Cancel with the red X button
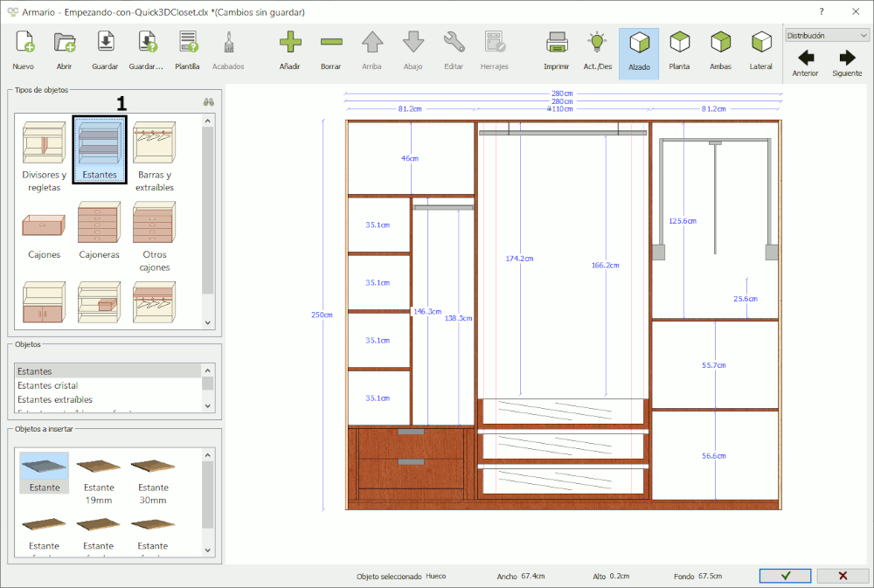874x588 pixels. click(843, 576)
